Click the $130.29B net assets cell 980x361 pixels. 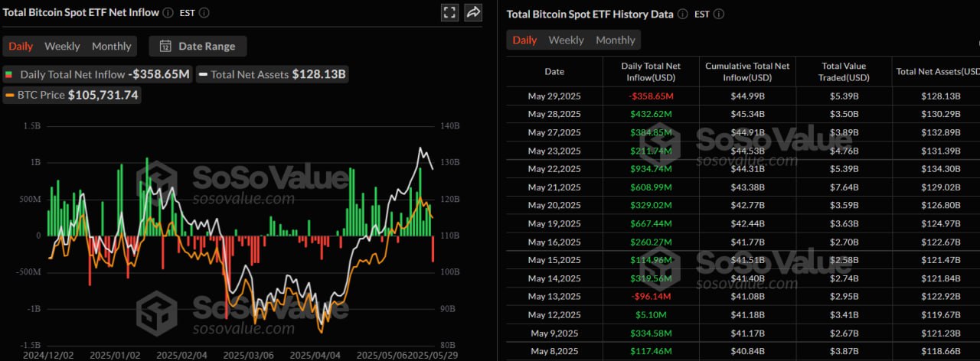click(x=941, y=114)
